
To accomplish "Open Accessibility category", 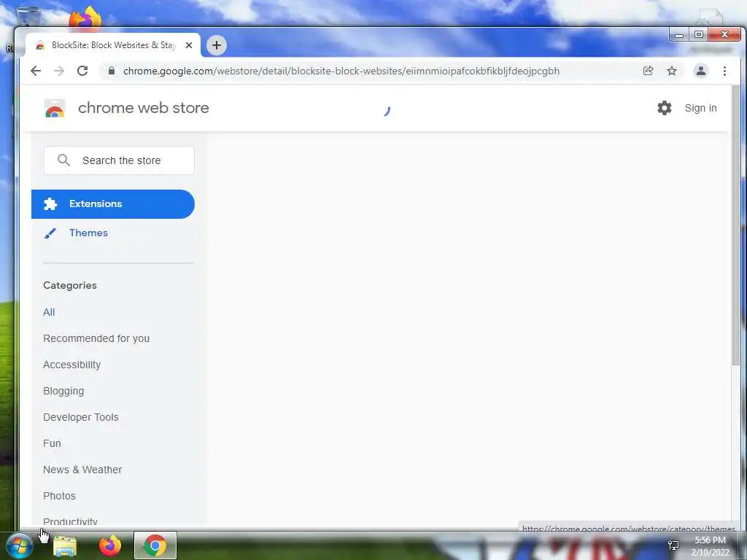I will pyautogui.click(x=72, y=365).
